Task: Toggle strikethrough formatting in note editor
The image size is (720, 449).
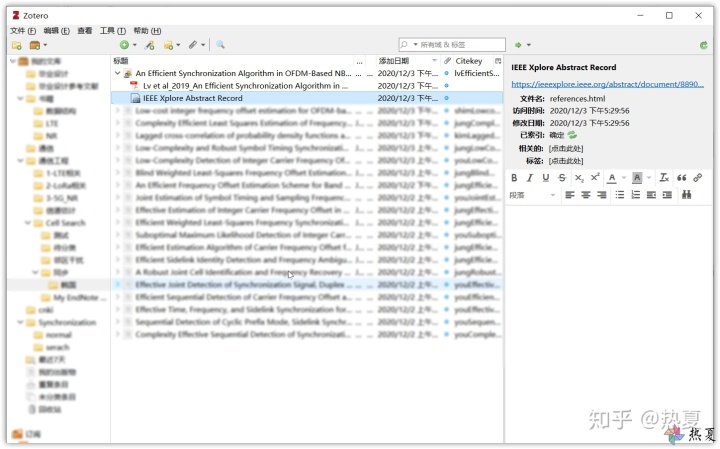Action: [x=562, y=178]
